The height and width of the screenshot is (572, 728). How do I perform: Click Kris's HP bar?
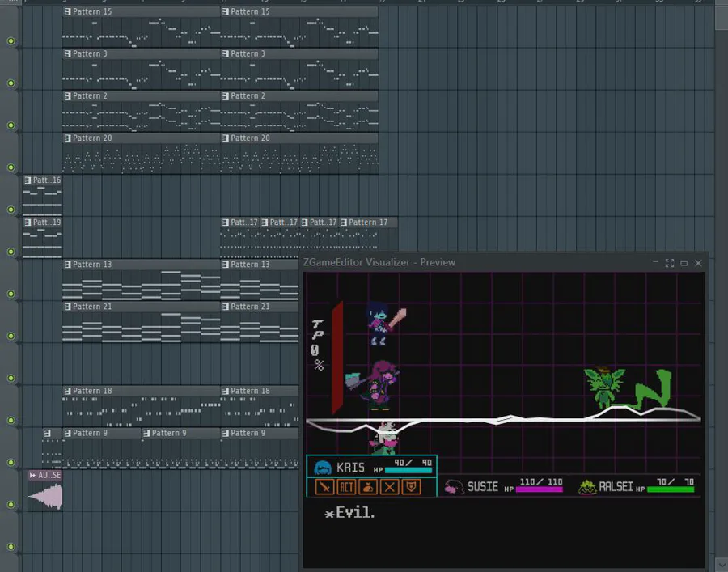coord(408,470)
